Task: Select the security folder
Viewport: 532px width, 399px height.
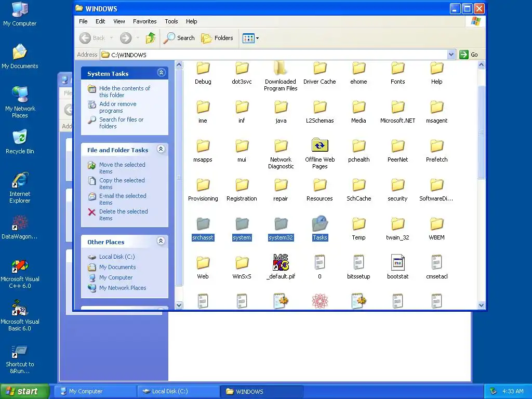Action: 397,190
